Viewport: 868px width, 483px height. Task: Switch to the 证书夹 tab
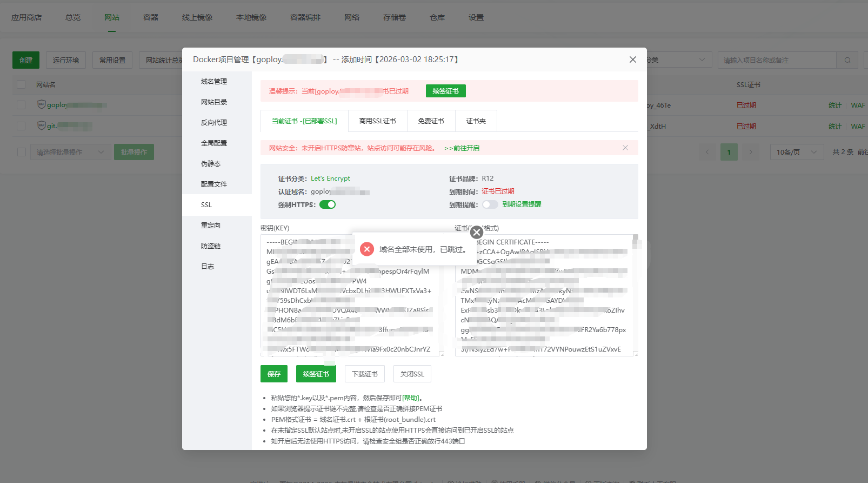click(x=476, y=121)
